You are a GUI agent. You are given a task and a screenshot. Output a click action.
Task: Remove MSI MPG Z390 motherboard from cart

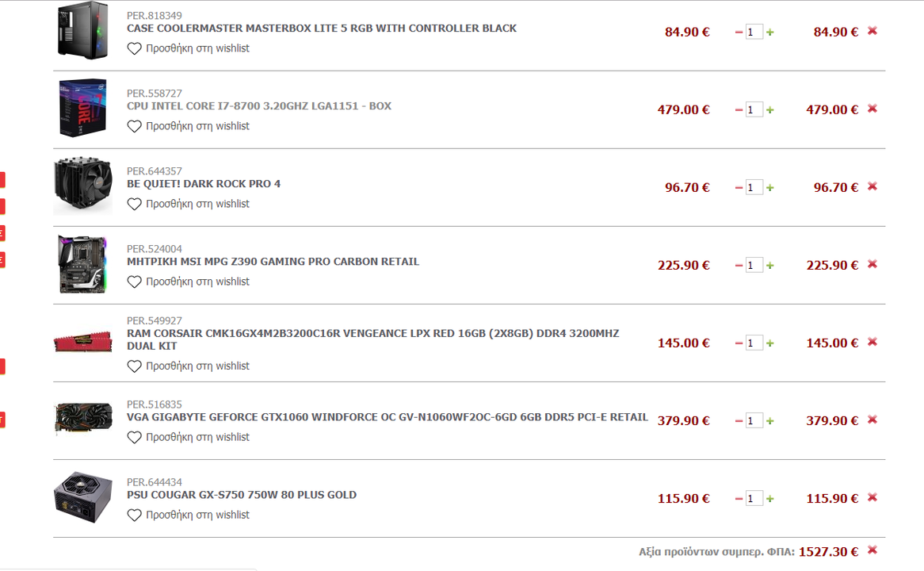(872, 263)
